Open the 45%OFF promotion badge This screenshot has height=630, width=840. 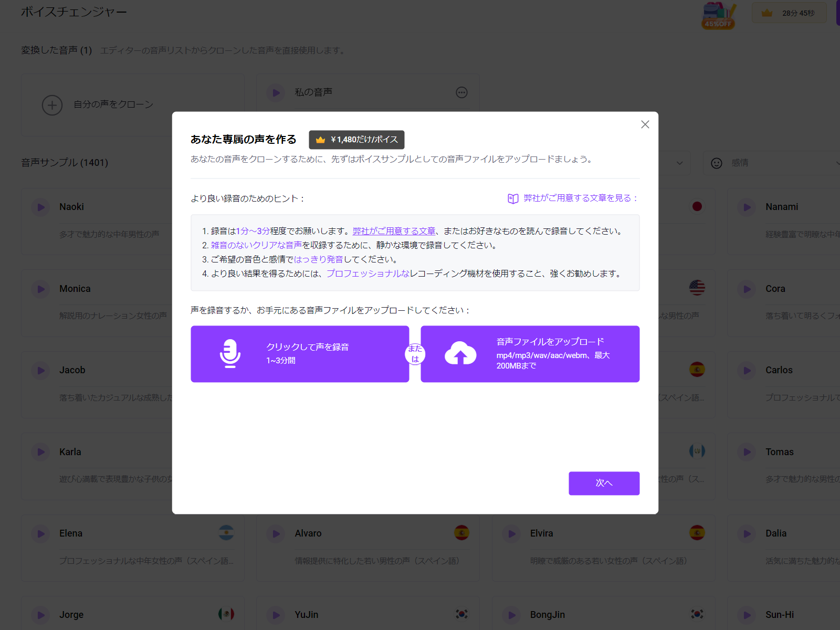(x=718, y=16)
